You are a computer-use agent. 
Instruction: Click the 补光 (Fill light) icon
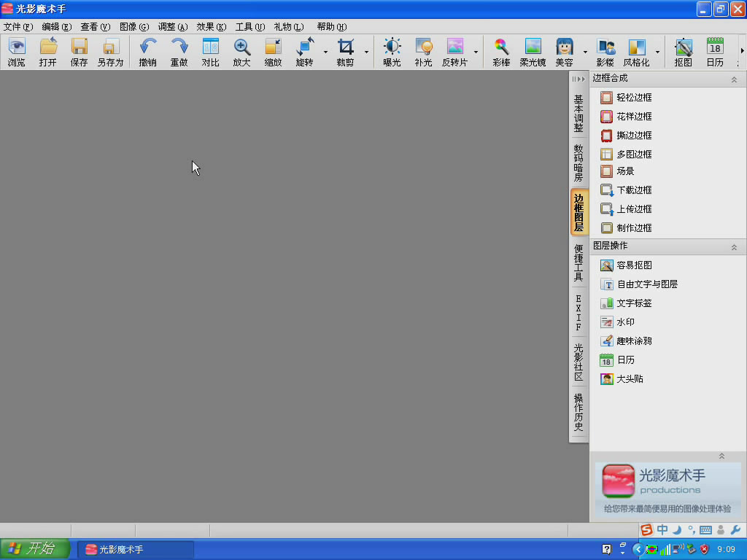424,52
